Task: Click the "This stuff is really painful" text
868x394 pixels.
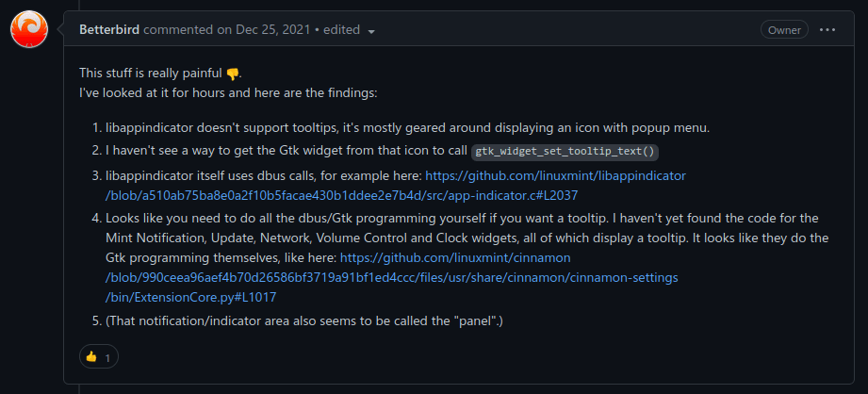Action: tap(151, 73)
